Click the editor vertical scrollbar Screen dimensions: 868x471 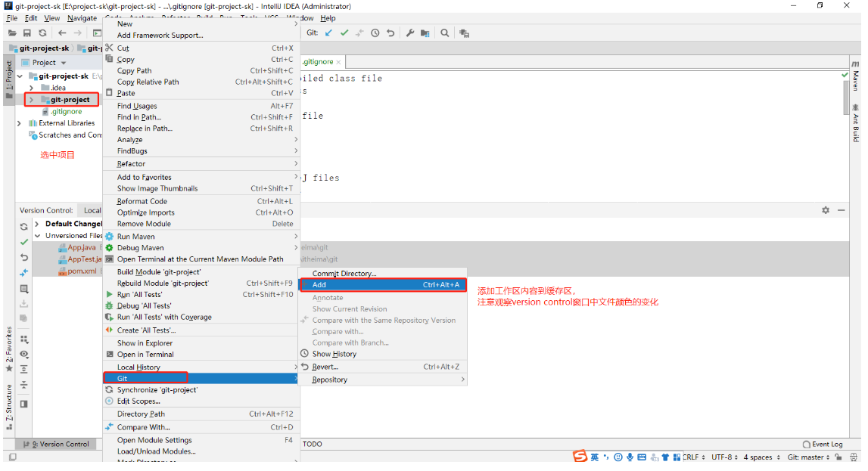click(845, 97)
